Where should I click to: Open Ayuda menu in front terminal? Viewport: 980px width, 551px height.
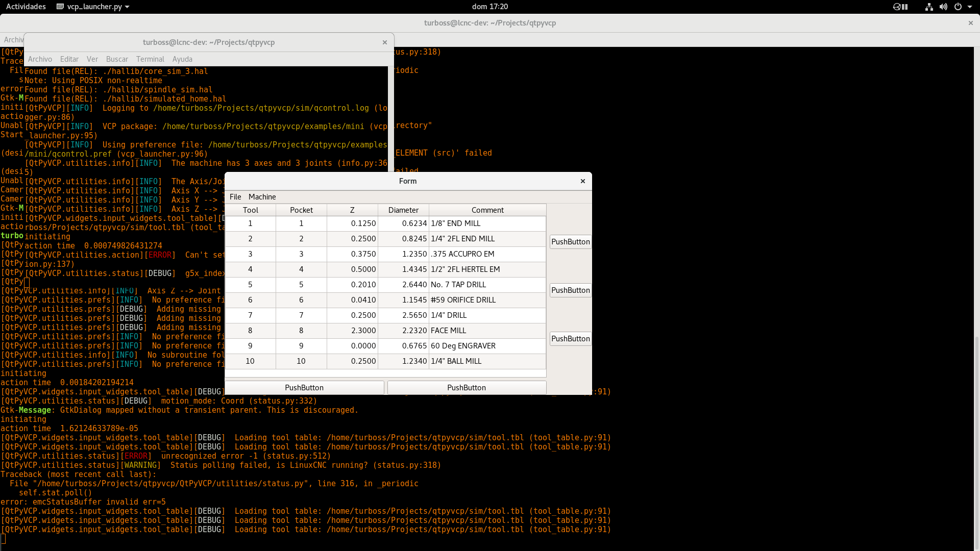[182, 59]
